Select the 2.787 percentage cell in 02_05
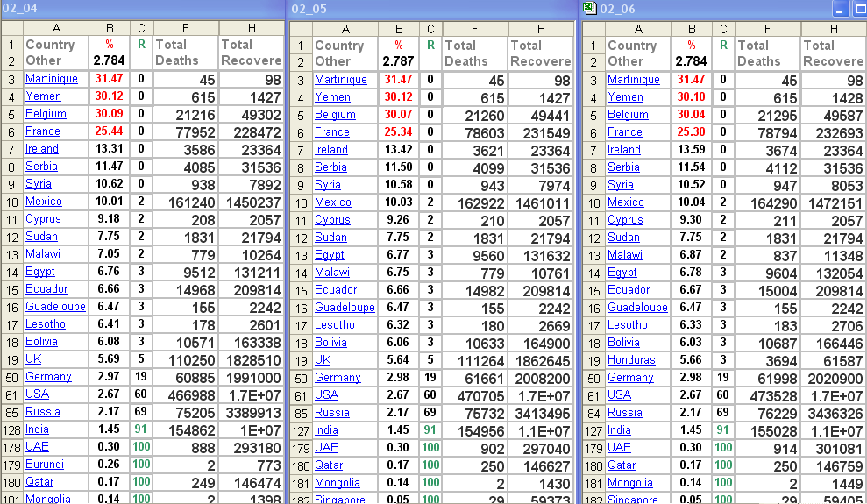The width and height of the screenshot is (867, 504). [x=399, y=61]
